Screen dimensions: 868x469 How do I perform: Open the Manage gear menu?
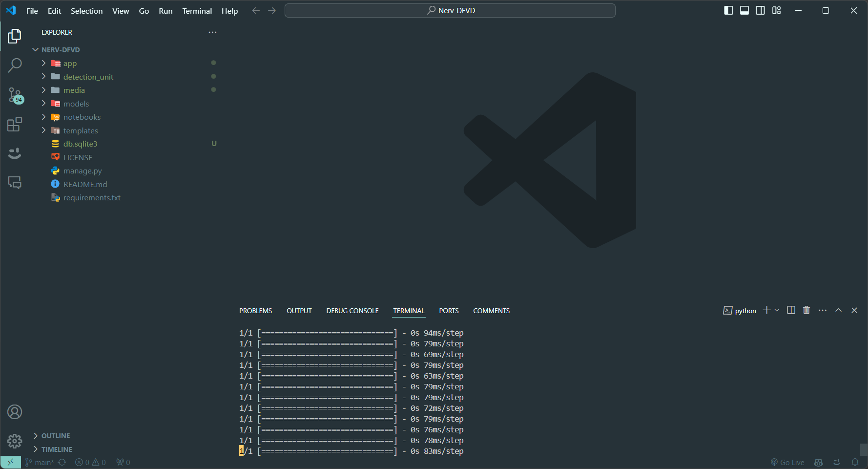click(15, 441)
